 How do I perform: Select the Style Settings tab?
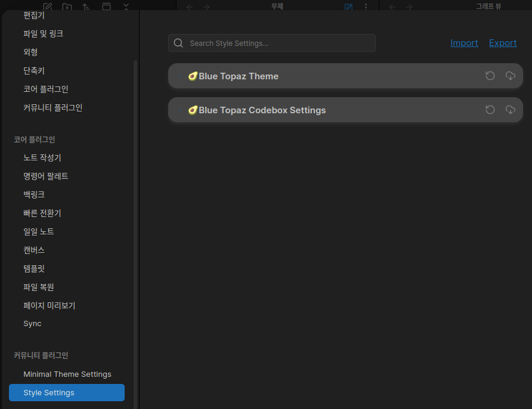pos(67,392)
